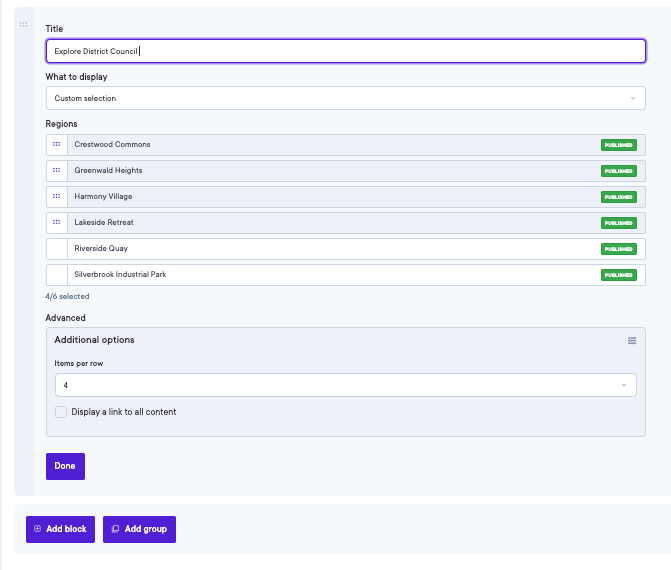Click the Additional options settings icon
The image size is (671, 570).
(x=631, y=341)
